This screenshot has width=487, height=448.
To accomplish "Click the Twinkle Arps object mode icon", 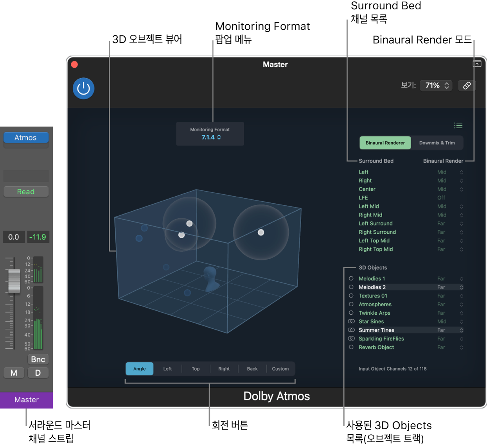I will [351, 313].
